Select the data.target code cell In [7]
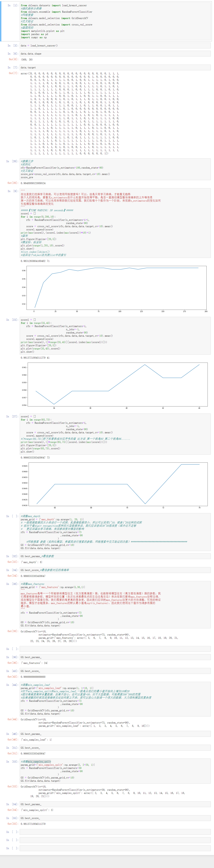Screen dimensions: 214x868 point(115,67)
